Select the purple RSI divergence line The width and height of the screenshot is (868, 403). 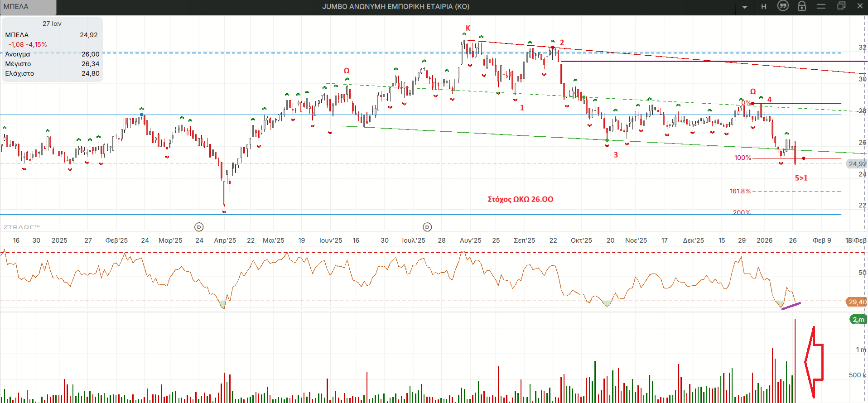tap(791, 306)
